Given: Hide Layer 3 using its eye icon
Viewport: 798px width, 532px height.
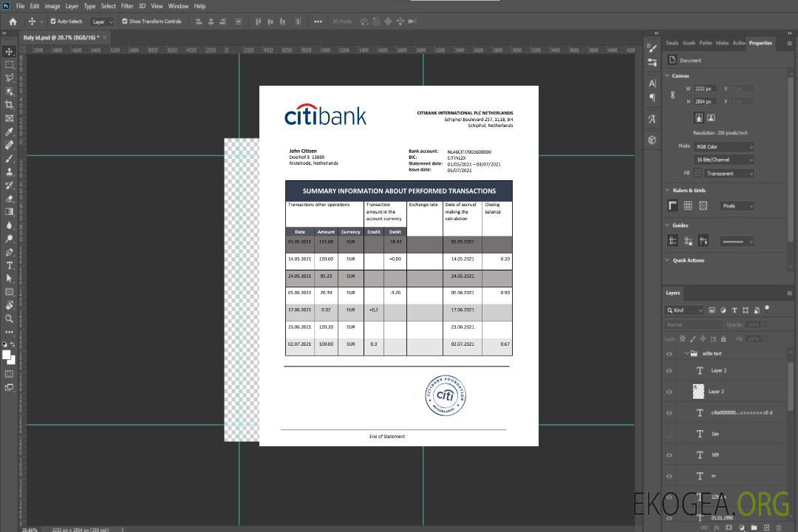Looking at the screenshot, I should coord(669,392).
